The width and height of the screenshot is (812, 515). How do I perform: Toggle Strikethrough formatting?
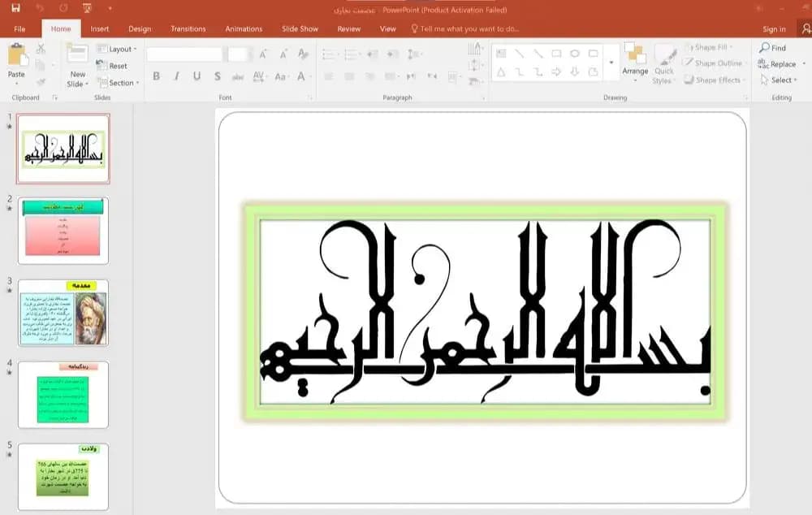[238, 77]
